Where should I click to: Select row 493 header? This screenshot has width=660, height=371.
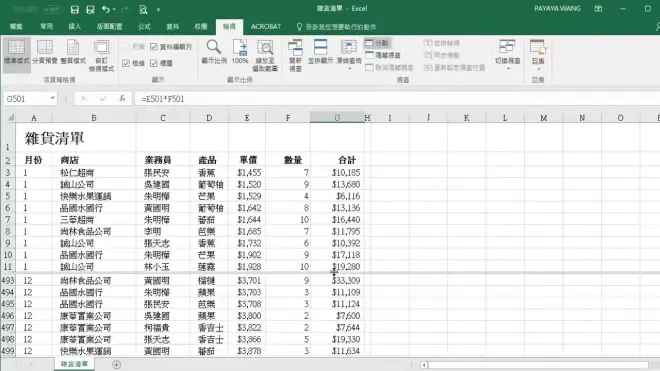coord(8,280)
